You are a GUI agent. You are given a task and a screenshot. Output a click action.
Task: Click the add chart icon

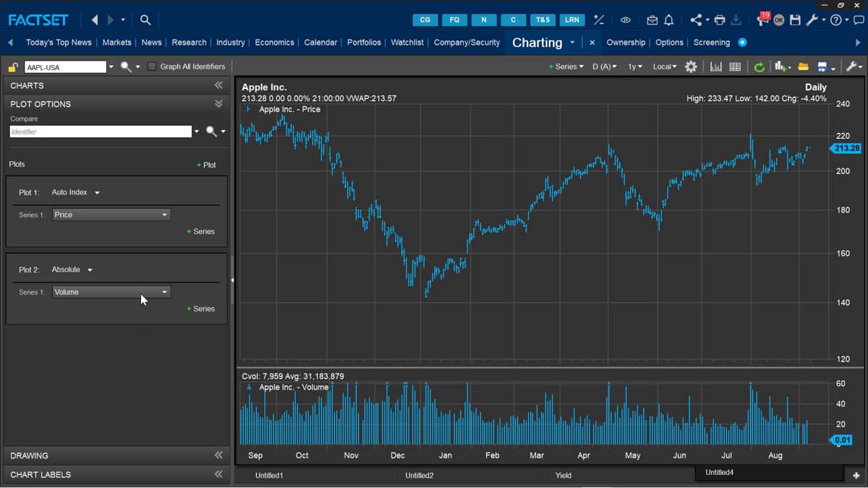coord(780,67)
